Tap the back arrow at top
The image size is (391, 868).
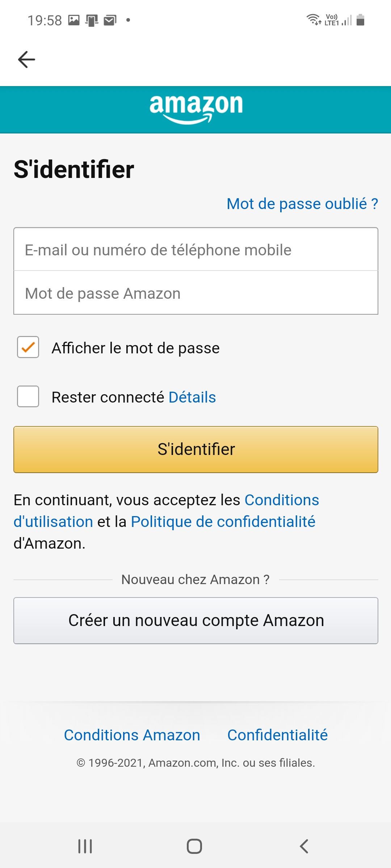pyautogui.click(x=26, y=60)
